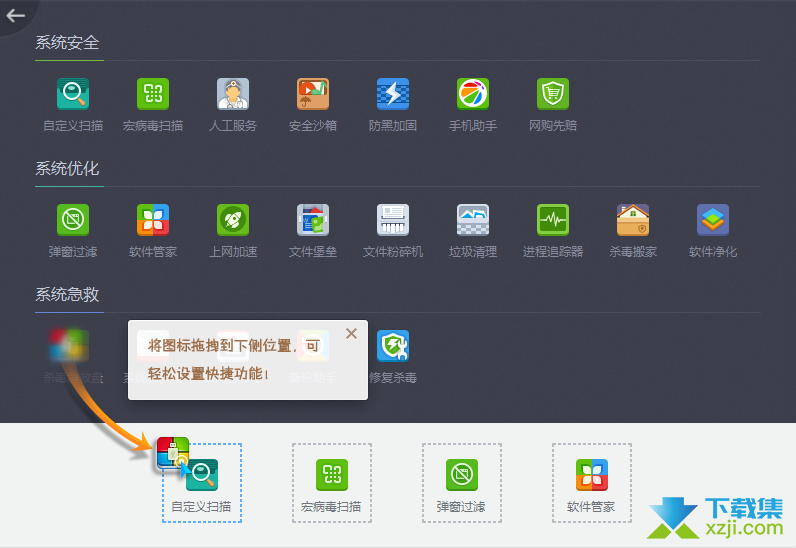Click the 系统安全 section heading
The image size is (796, 548).
tap(67, 43)
